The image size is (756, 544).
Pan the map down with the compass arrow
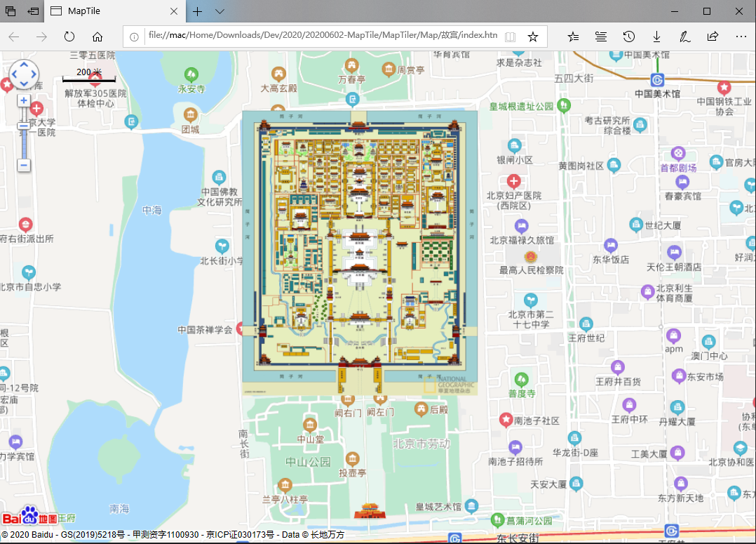(x=24, y=84)
